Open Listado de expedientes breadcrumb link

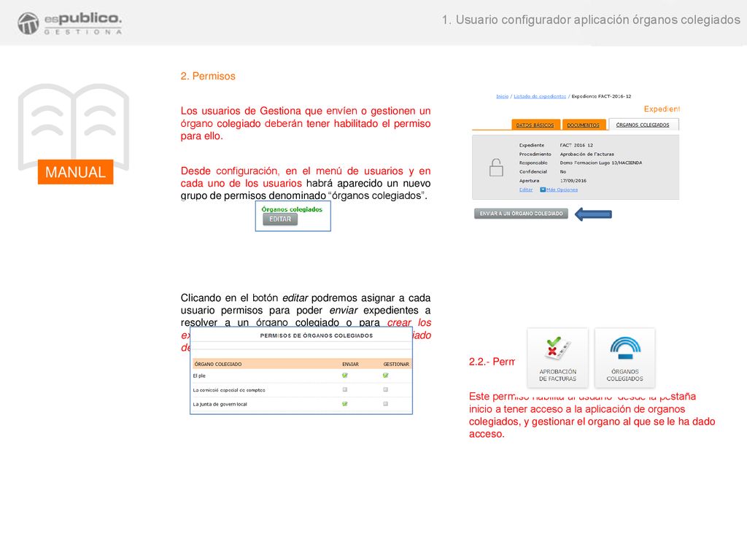(x=540, y=96)
